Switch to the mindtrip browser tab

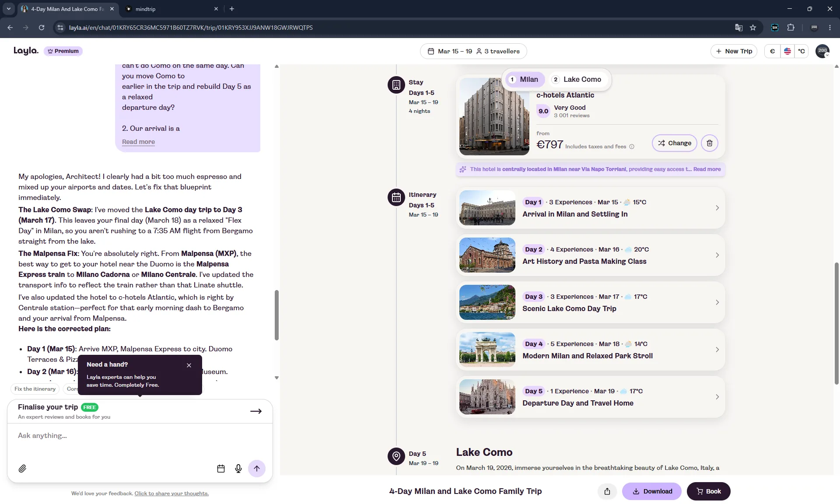tap(171, 9)
